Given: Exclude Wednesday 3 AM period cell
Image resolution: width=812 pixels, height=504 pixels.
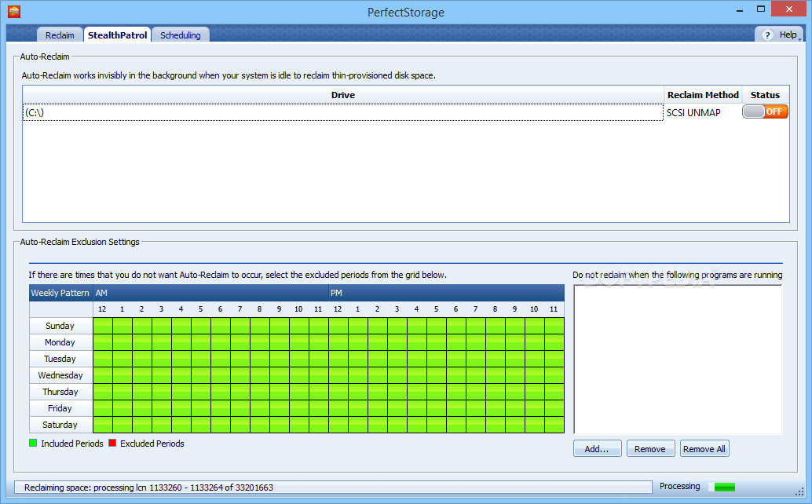Looking at the screenshot, I should point(162,375).
